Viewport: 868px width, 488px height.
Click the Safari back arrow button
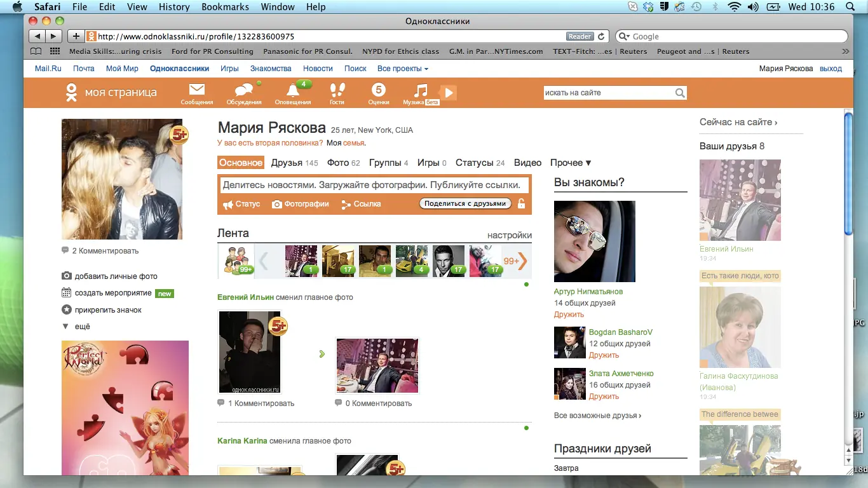[37, 36]
